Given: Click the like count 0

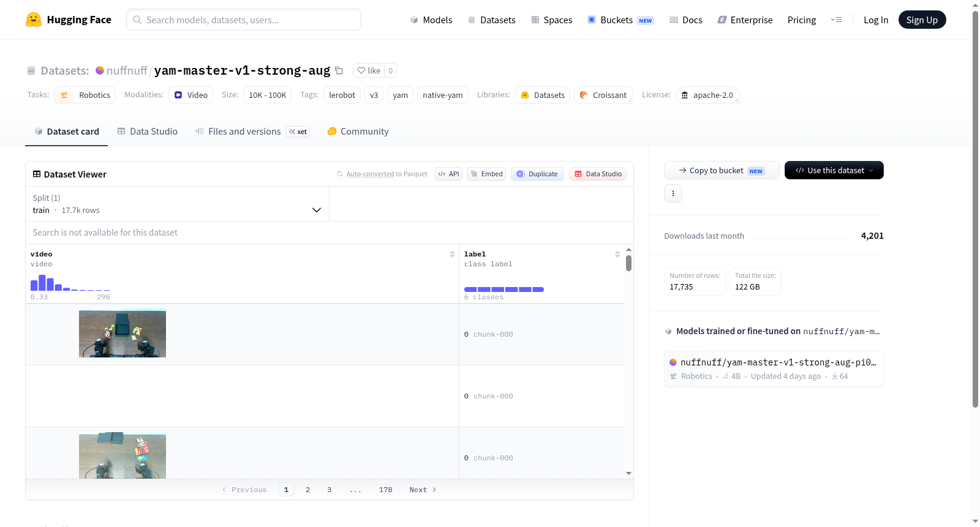Looking at the screenshot, I should pyautogui.click(x=390, y=70).
